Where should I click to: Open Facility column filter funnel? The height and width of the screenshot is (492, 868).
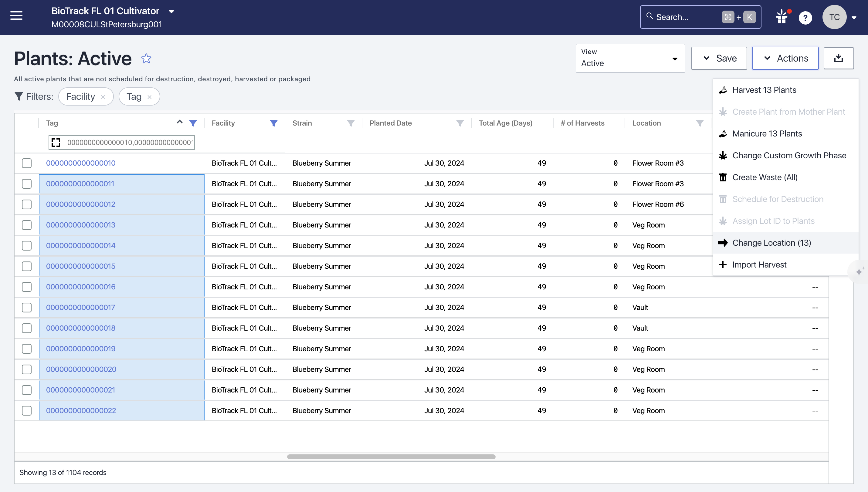(274, 123)
